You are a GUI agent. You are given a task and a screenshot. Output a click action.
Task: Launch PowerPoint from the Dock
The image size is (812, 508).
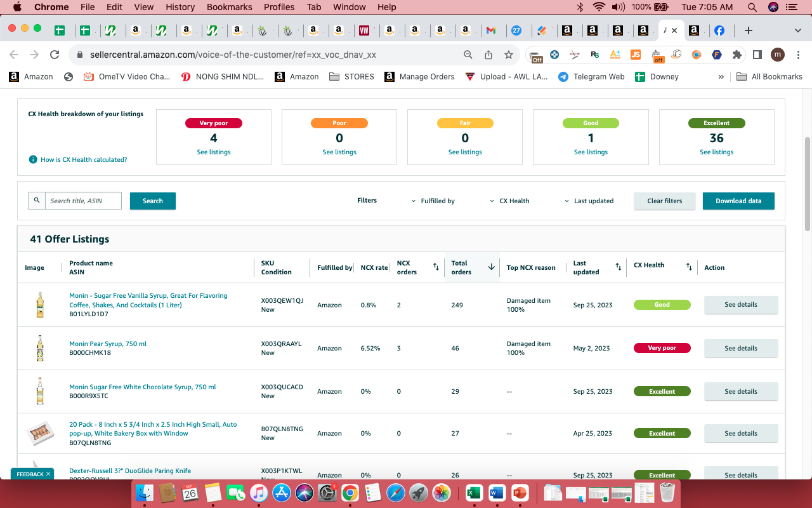coord(520,492)
